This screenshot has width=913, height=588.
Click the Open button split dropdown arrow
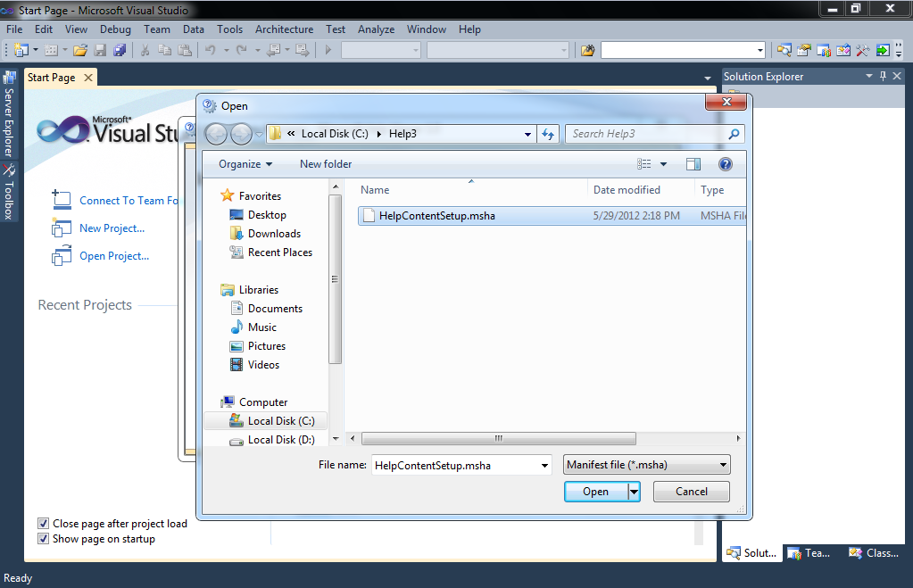[634, 492]
